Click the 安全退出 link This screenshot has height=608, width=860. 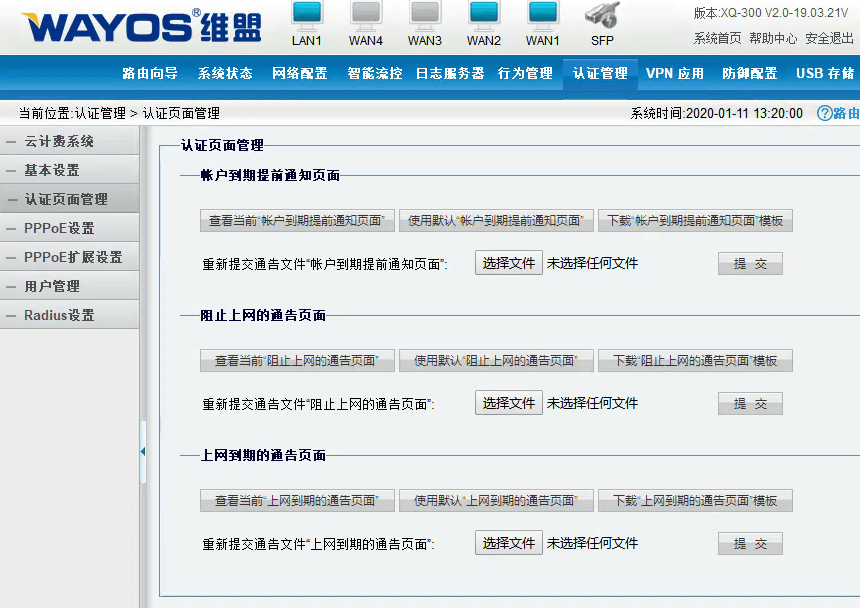pyautogui.click(x=829, y=38)
